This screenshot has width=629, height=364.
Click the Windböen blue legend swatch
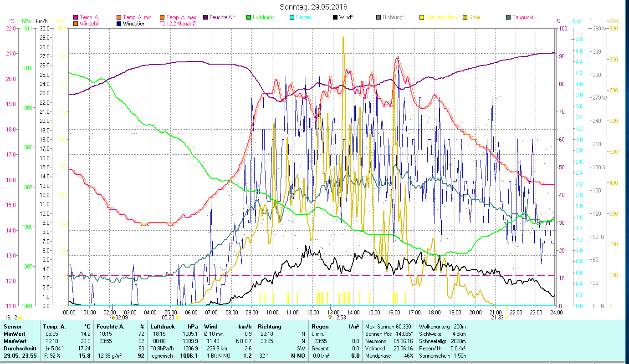tap(119, 23)
